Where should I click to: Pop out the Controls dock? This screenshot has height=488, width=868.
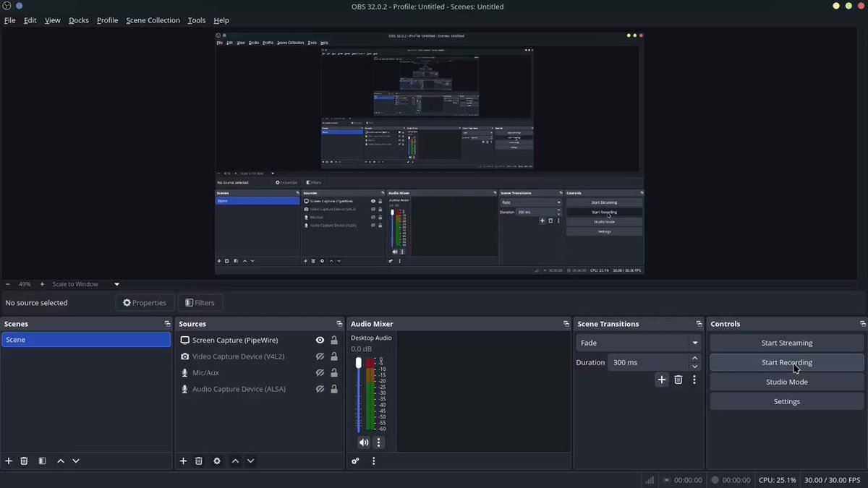click(862, 324)
